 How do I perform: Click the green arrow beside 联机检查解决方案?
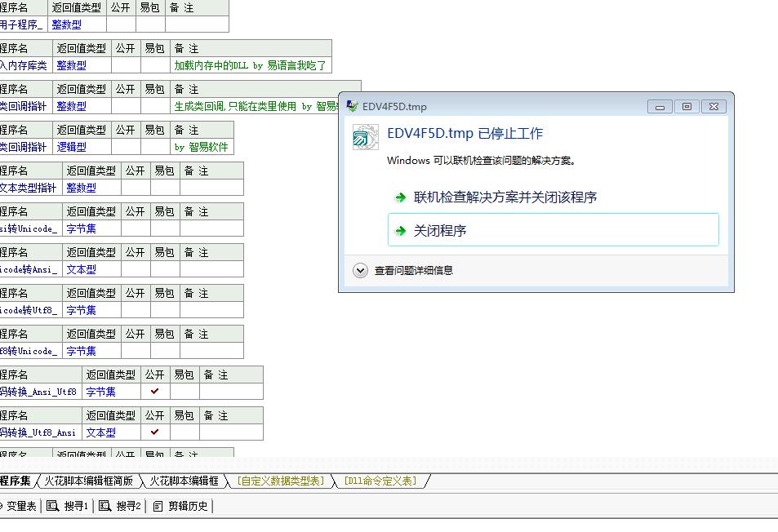400,197
